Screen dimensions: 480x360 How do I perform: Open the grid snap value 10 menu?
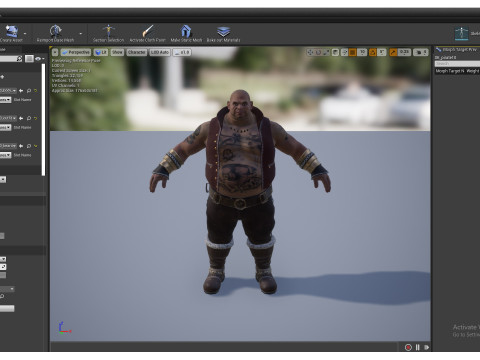(362, 52)
